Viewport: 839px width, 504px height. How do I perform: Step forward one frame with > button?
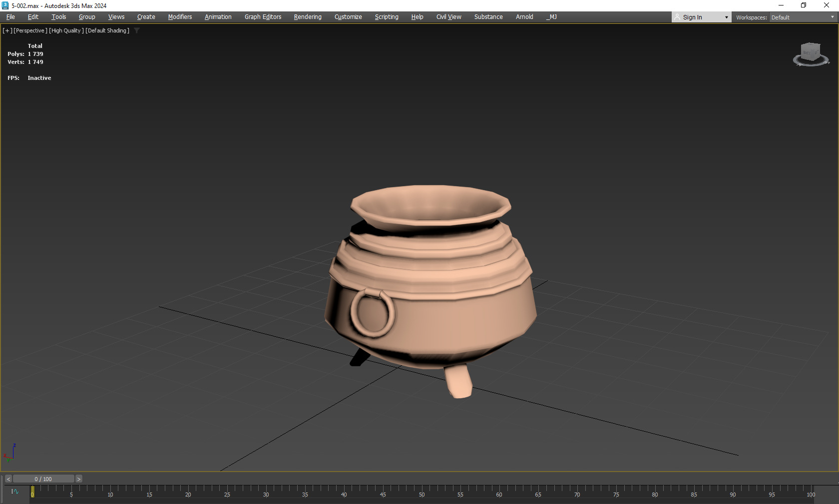pyautogui.click(x=78, y=479)
